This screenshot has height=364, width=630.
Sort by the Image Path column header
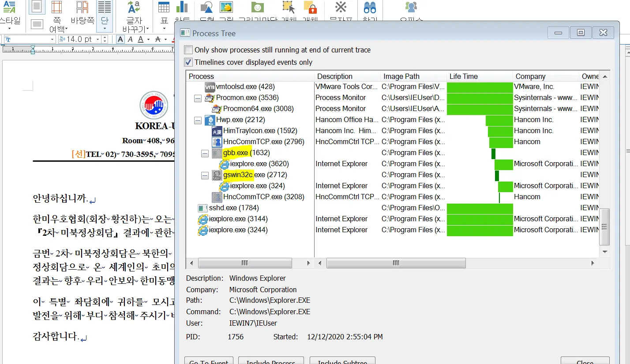click(414, 76)
